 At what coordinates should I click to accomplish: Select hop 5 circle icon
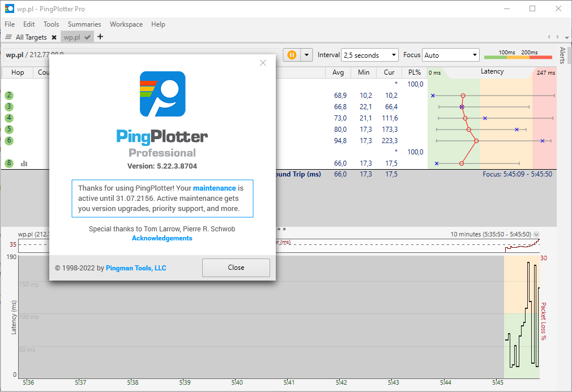coord(9,130)
